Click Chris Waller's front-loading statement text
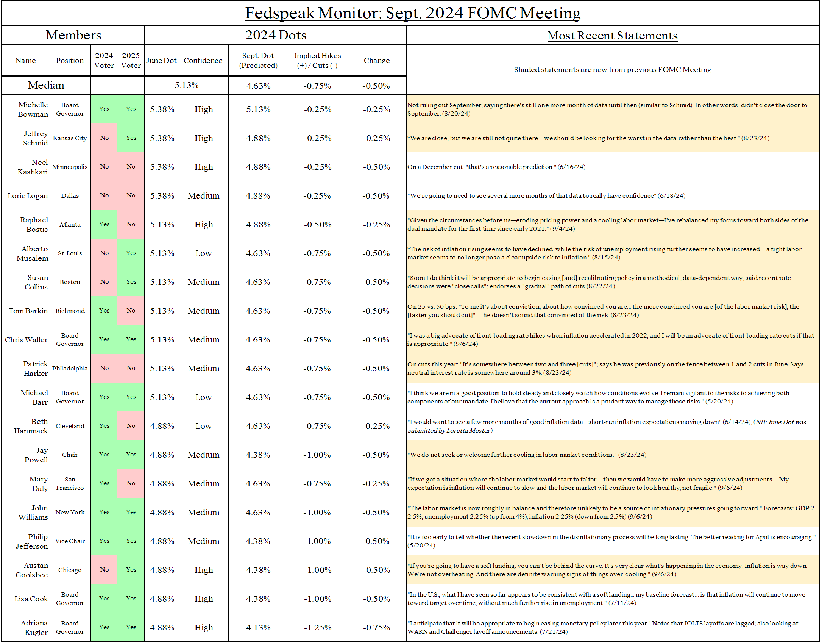833x644 pixels. (x=610, y=339)
